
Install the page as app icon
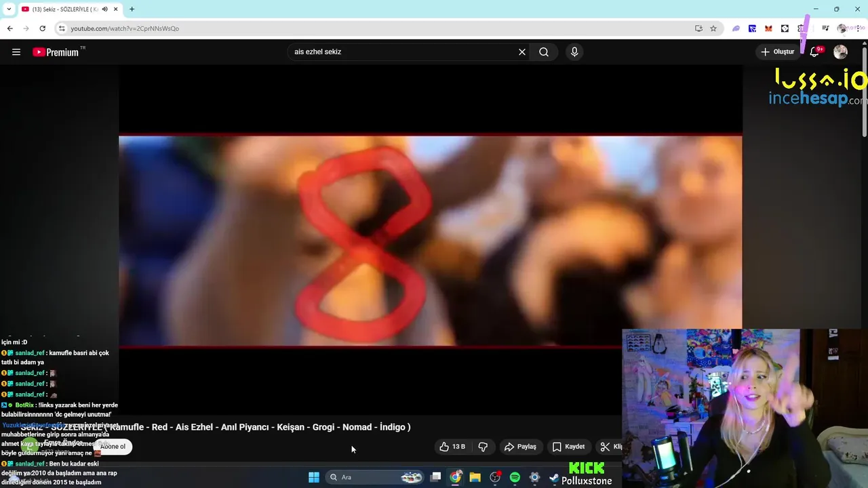698,28
